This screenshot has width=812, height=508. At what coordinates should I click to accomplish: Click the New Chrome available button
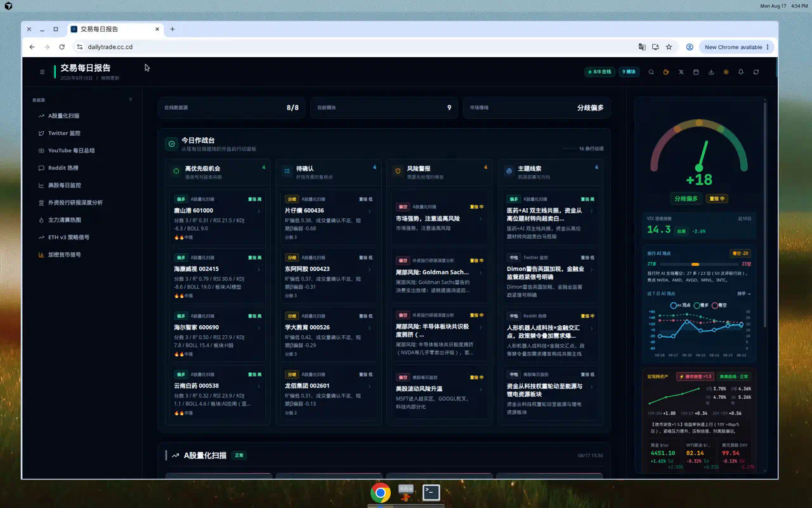click(737, 47)
